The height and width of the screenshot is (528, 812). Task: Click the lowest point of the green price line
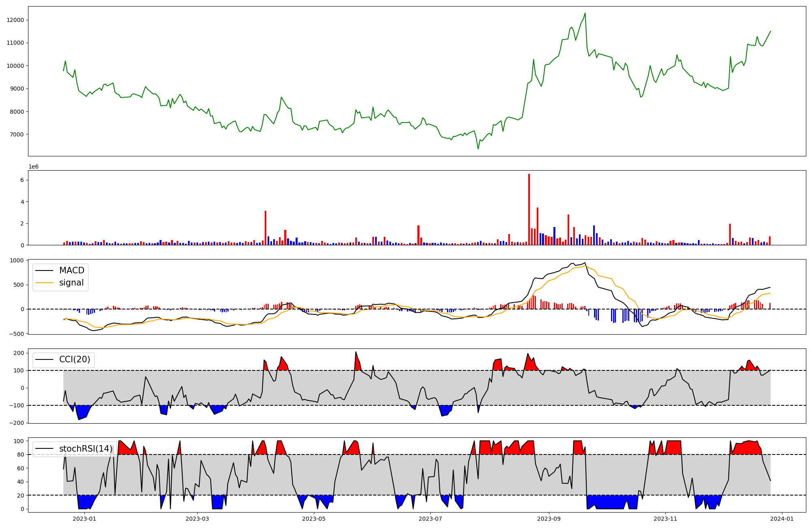(478, 149)
